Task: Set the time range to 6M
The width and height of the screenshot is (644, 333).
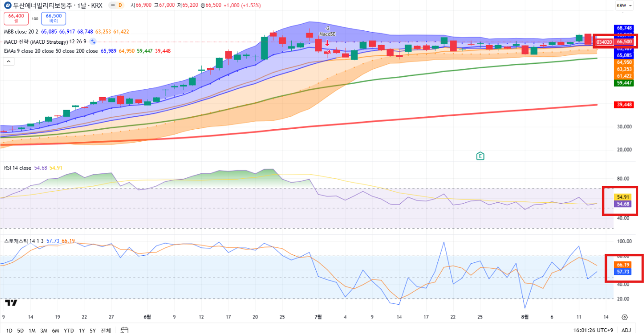Action: [56, 330]
